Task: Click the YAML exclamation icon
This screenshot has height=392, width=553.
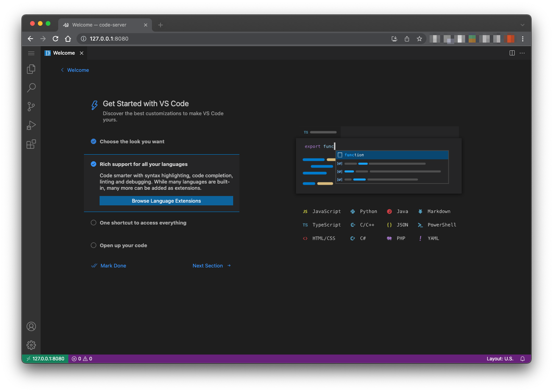Action: pyautogui.click(x=420, y=238)
